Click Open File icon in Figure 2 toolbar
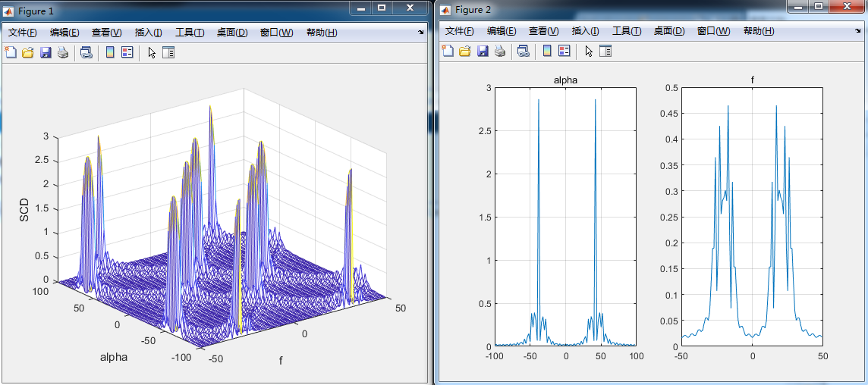Image resolution: width=868 pixels, height=385 pixels. (465, 51)
